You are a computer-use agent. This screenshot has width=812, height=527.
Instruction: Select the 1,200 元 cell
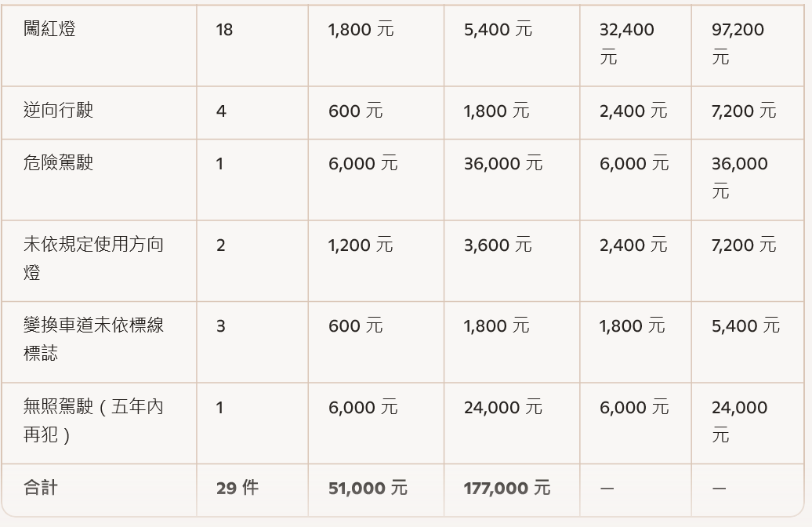pyautogui.click(x=360, y=245)
